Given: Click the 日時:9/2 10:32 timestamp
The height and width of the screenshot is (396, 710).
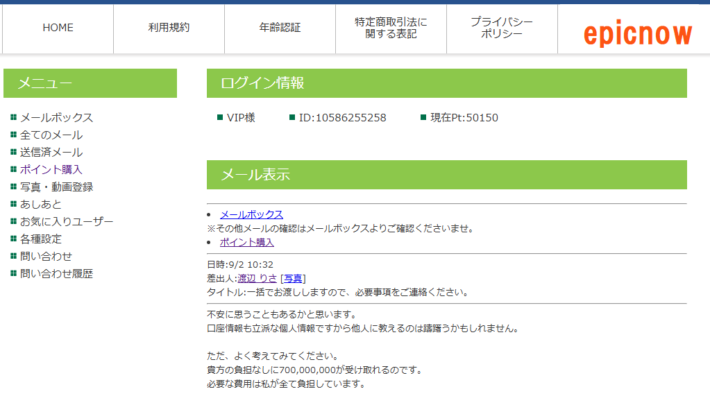Looking at the screenshot, I should coord(240,264).
